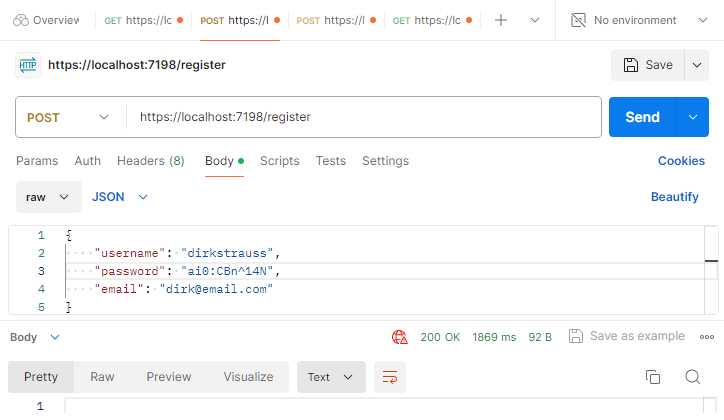
Task: Open the JSON format dropdown
Action: point(119,197)
